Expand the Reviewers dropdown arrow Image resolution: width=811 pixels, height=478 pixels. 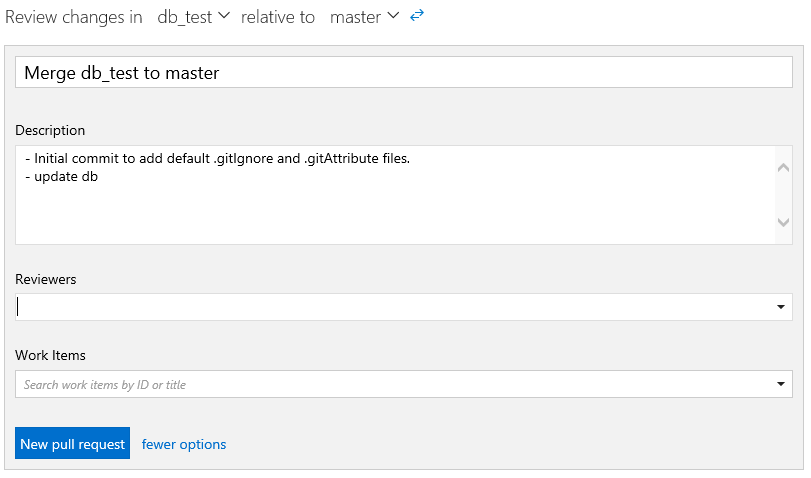coord(780,307)
